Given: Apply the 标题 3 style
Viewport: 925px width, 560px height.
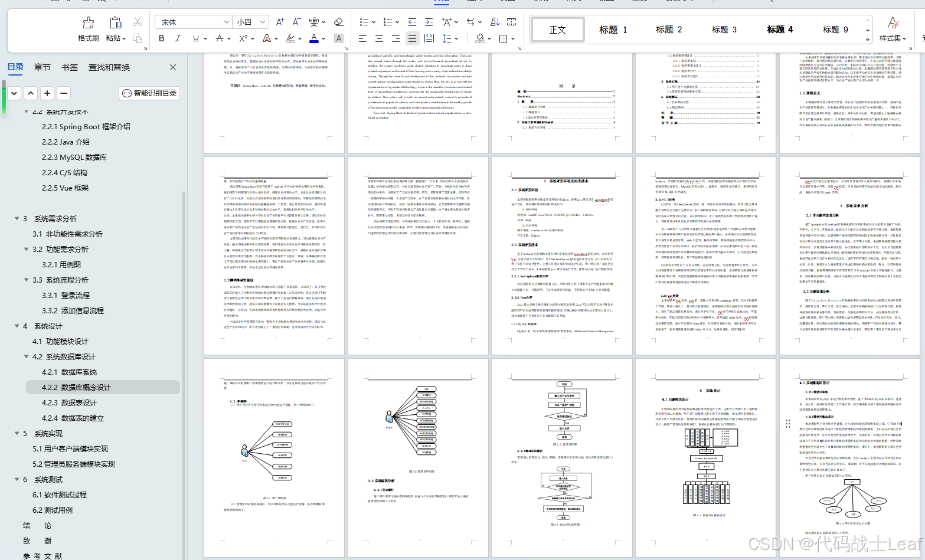Looking at the screenshot, I should 724,30.
